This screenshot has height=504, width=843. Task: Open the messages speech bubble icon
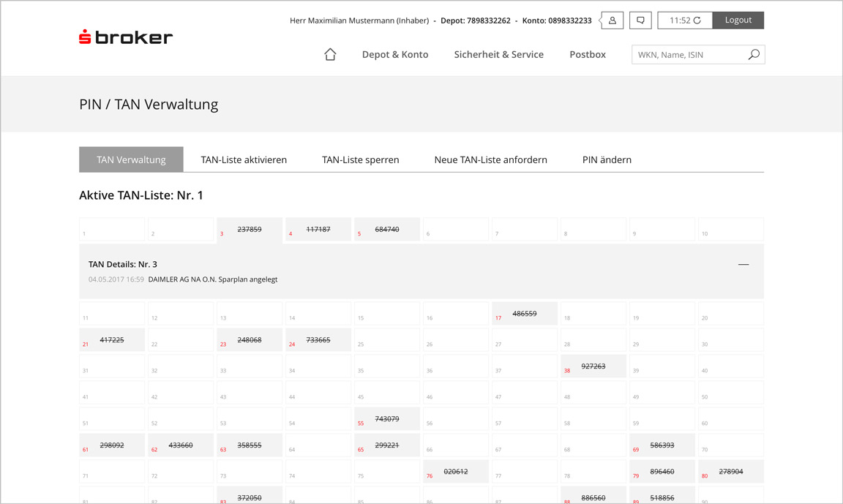pos(640,20)
